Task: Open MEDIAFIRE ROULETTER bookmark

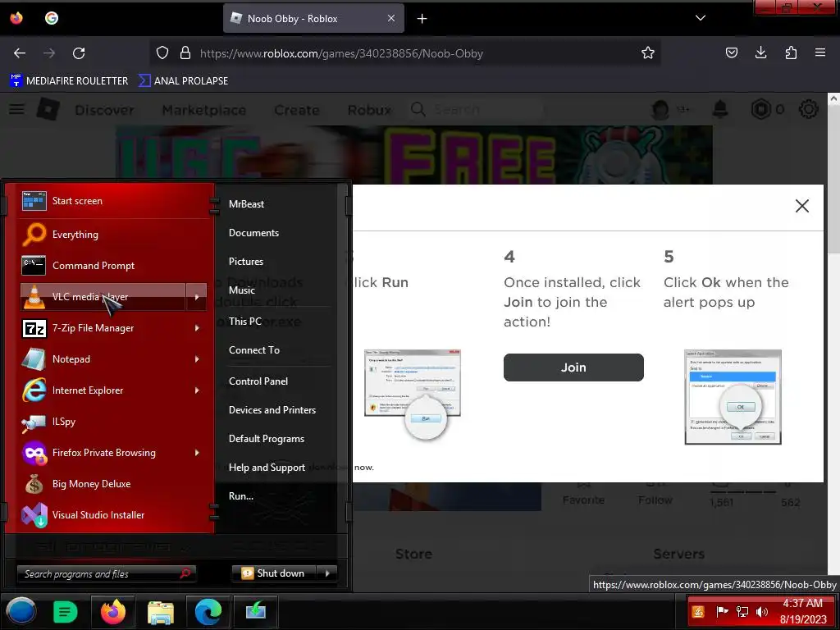Action: tap(69, 81)
